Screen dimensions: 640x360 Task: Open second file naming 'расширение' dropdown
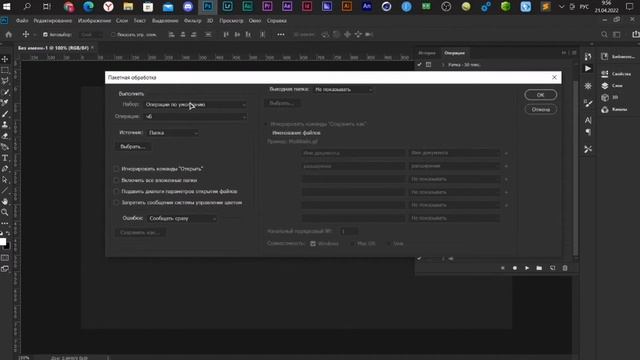point(455,166)
